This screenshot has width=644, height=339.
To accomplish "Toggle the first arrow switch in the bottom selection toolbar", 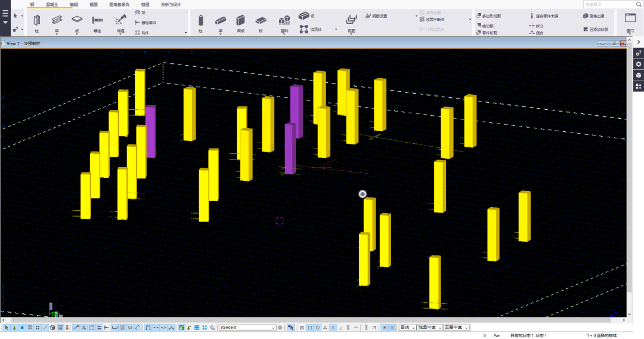I will [x=7, y=328].
